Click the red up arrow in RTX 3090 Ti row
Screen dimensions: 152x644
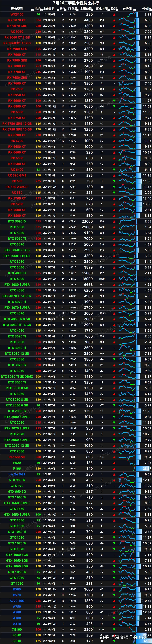tap(114, 336)
